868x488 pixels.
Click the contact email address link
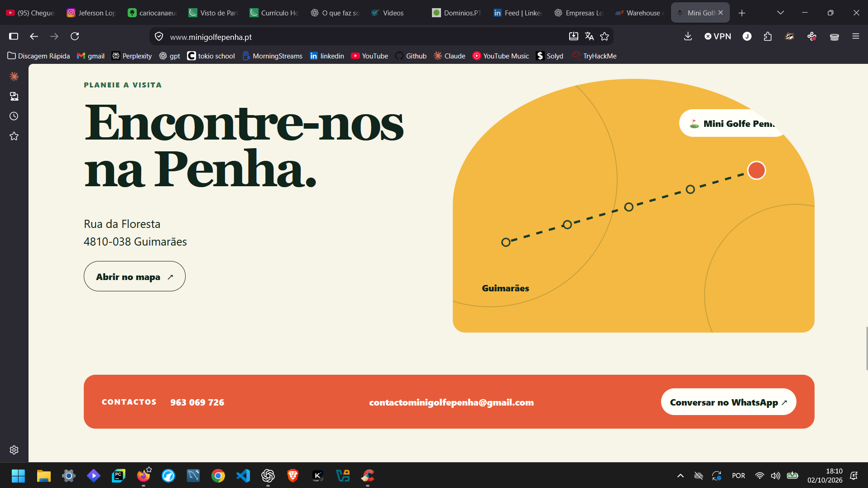(451, 402)
